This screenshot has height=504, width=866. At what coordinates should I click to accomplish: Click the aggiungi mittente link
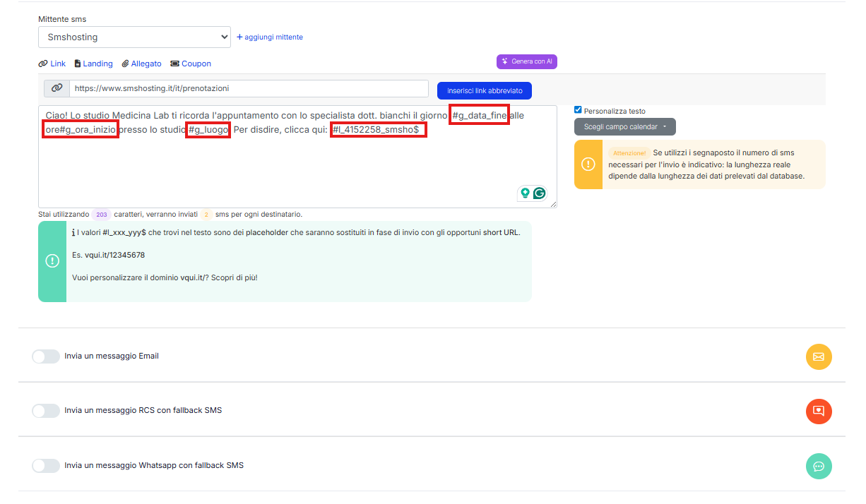[270, 37]
